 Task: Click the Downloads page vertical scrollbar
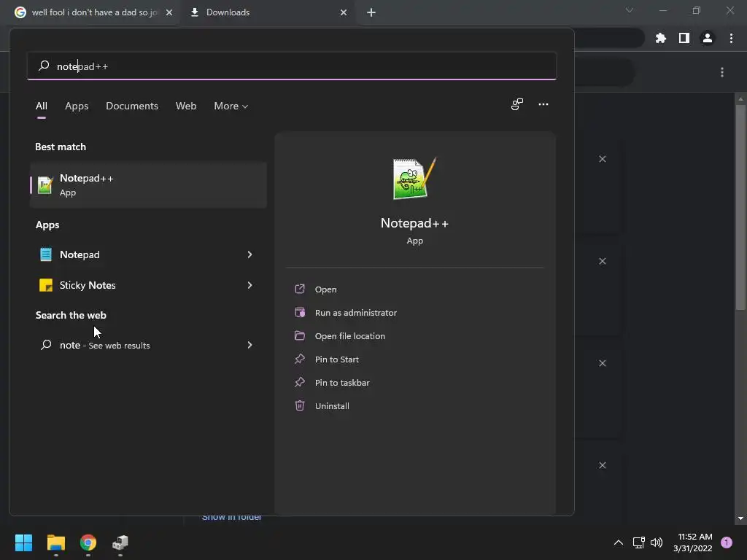tap(740, 207)
